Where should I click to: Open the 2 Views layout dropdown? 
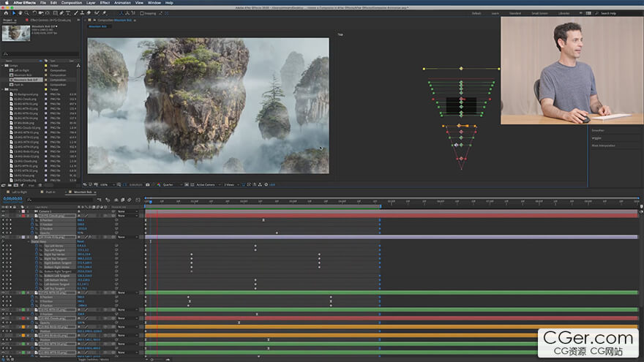[231, 185]
